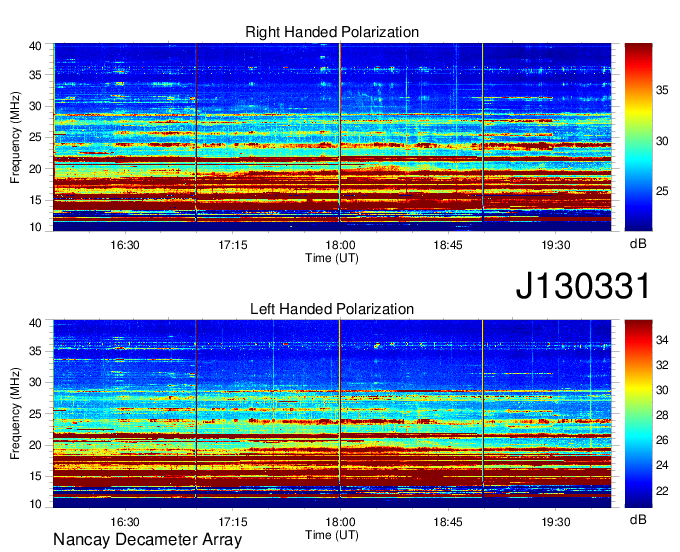Click 19:30 tick label on top plot
The width and height of the screenshot is (680, 552).
point(556,245)
